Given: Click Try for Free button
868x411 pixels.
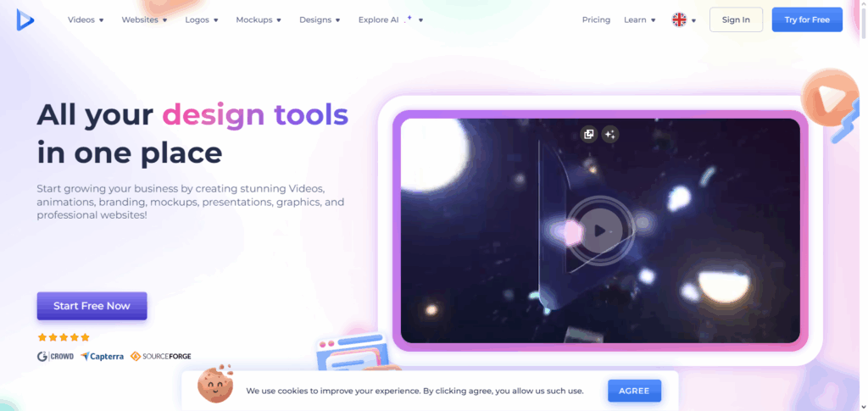Looking at the screenshot, I should tap(807, 19).
